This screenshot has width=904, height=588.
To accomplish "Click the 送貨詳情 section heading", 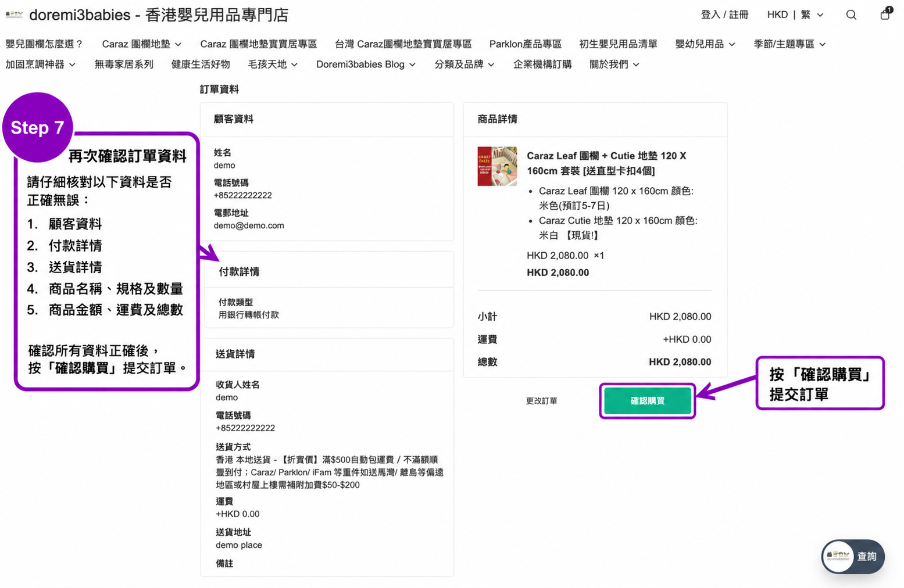I will coord(235,354).
